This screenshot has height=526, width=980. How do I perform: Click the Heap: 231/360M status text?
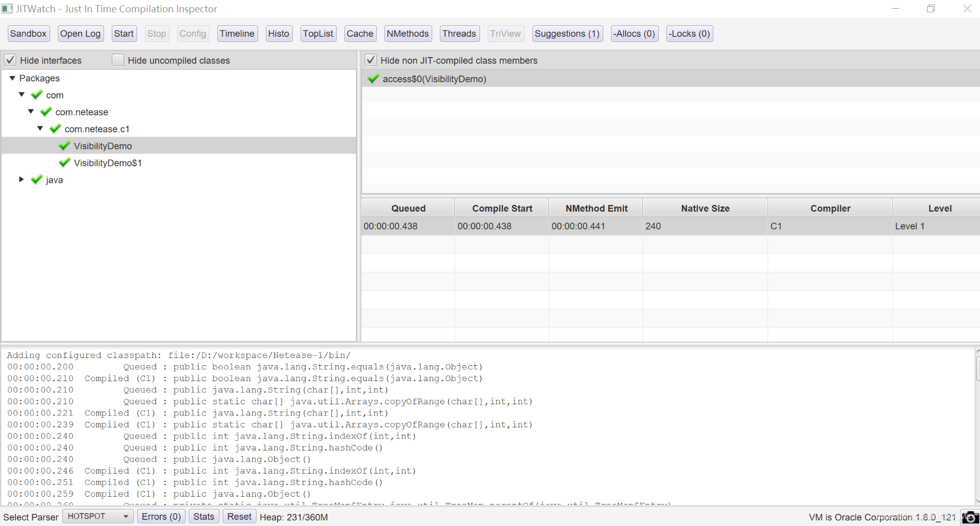[294, 517]
